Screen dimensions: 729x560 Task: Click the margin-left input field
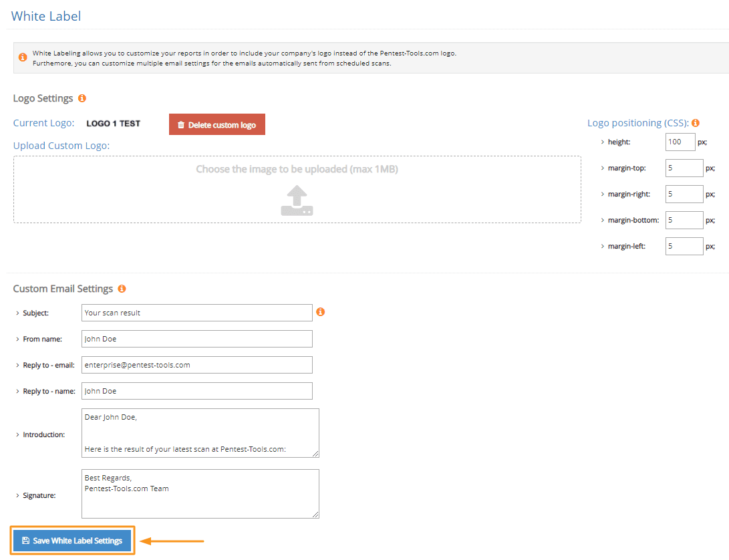pyautogui.click(x=684, y=246)
